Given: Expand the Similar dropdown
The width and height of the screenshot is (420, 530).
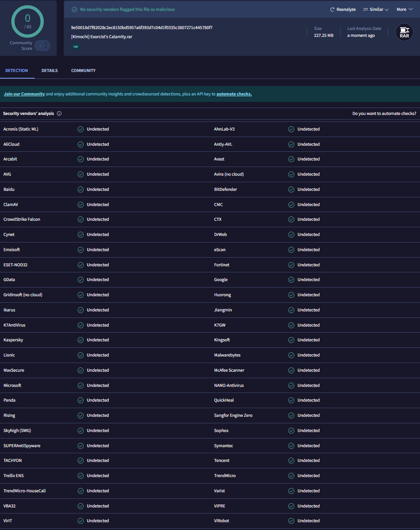Looking at the screenshot, I should [376, 10].
